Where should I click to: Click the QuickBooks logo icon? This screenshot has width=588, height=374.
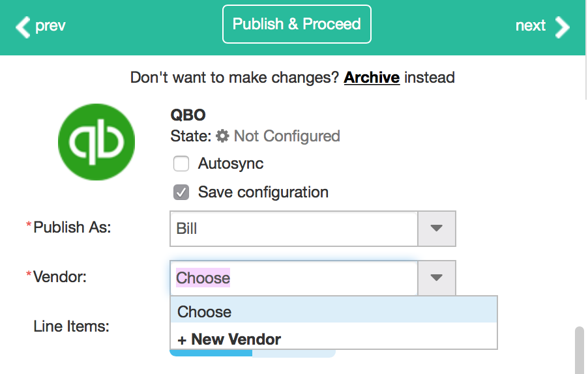coord(96,142)
